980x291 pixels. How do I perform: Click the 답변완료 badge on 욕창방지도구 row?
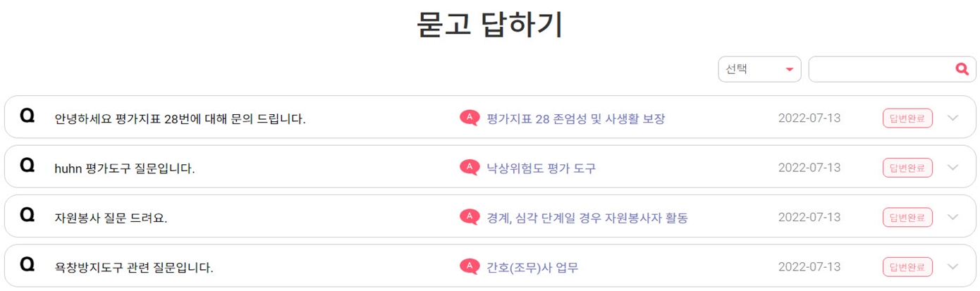(907, 267)
